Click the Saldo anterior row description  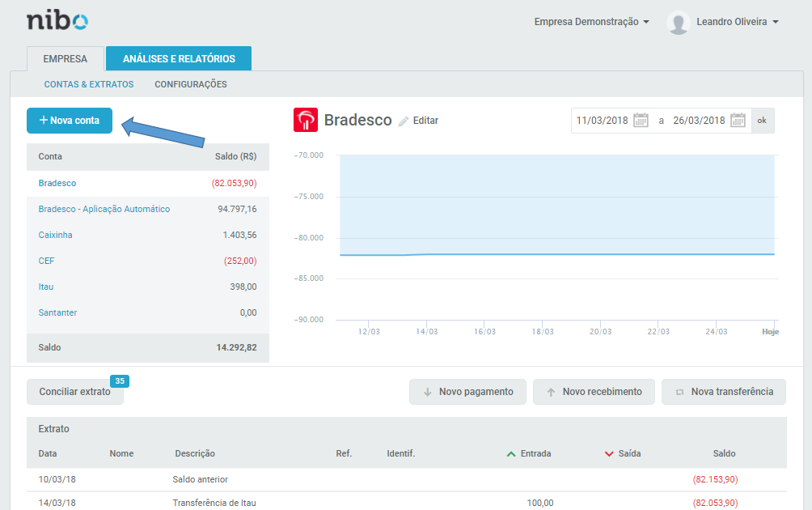201,479
